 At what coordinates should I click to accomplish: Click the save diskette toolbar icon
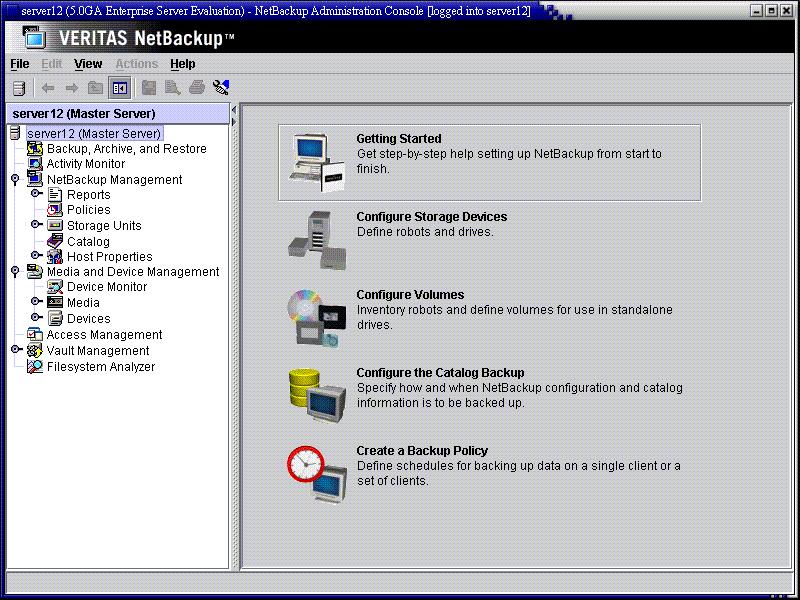[x=149, y=88]
